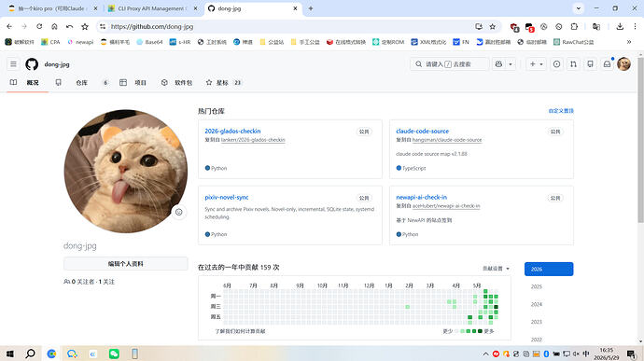Click the browser home icon
This screenshot has width=644, height=361.
pyautogui.click(x=54, y=26)
